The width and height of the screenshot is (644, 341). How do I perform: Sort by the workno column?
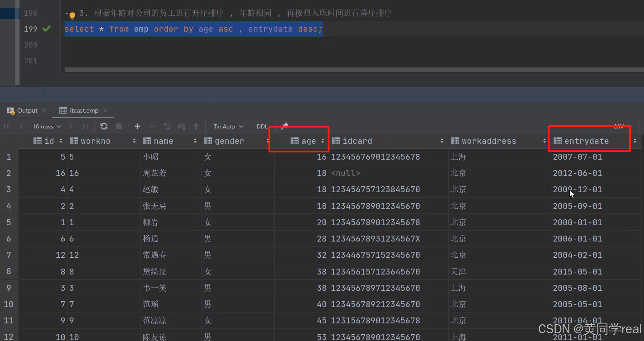click(x=134, y=141)
